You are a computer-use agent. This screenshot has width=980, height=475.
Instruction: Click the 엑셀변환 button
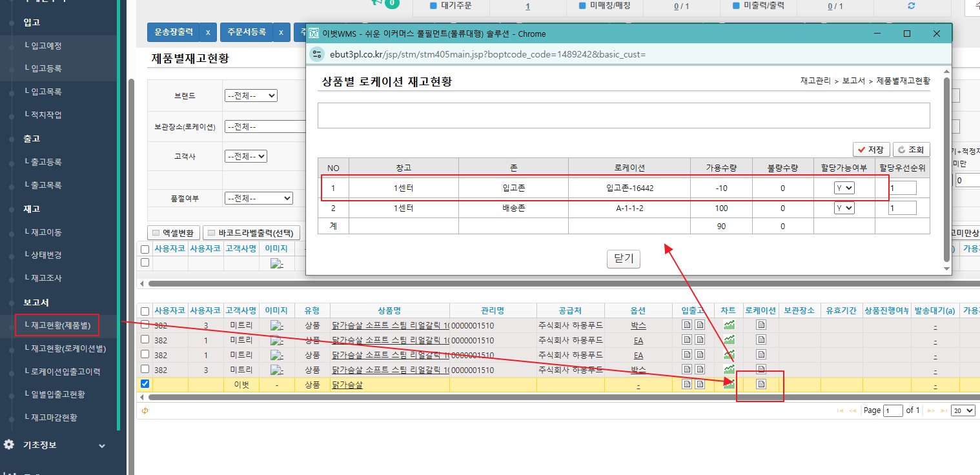174,233
